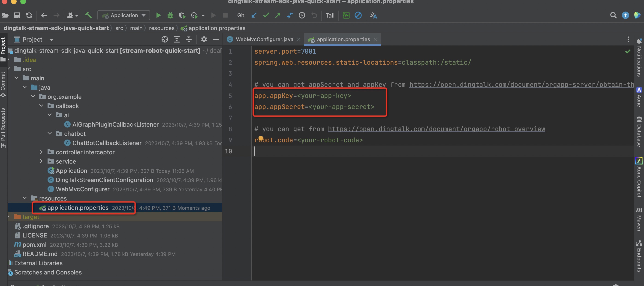Open Aone Copilot side panel
This screenshot has height=286, width=644.
[639, 177]
